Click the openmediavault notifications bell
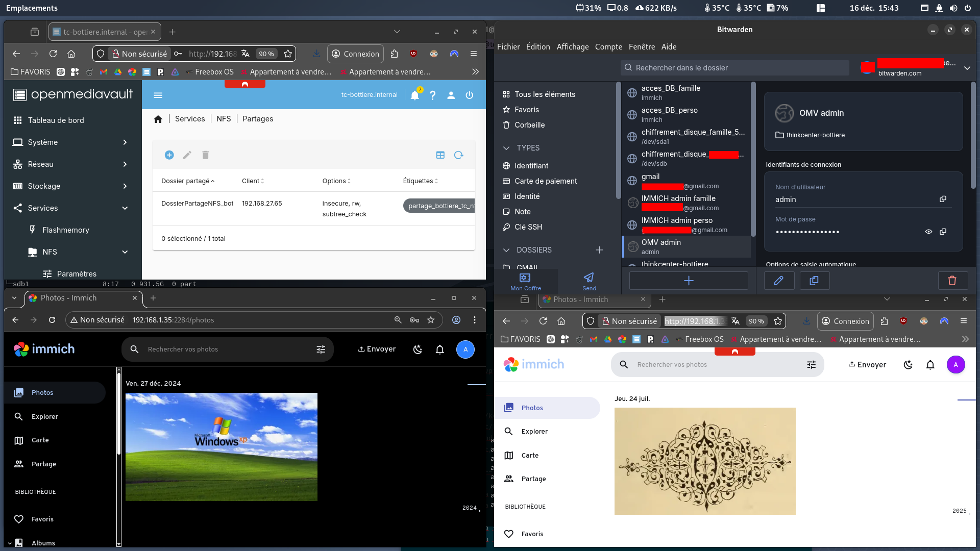This screenshot has height=551, width=980. click(415, 95)
